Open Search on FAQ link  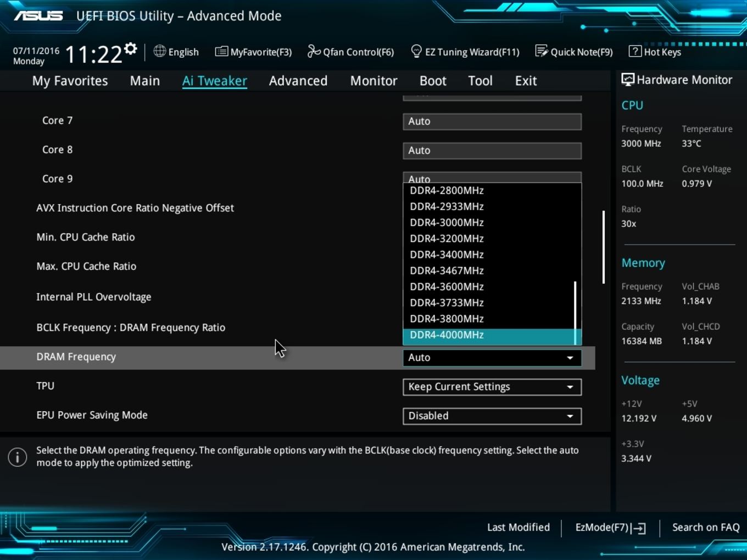coord(706,527)
